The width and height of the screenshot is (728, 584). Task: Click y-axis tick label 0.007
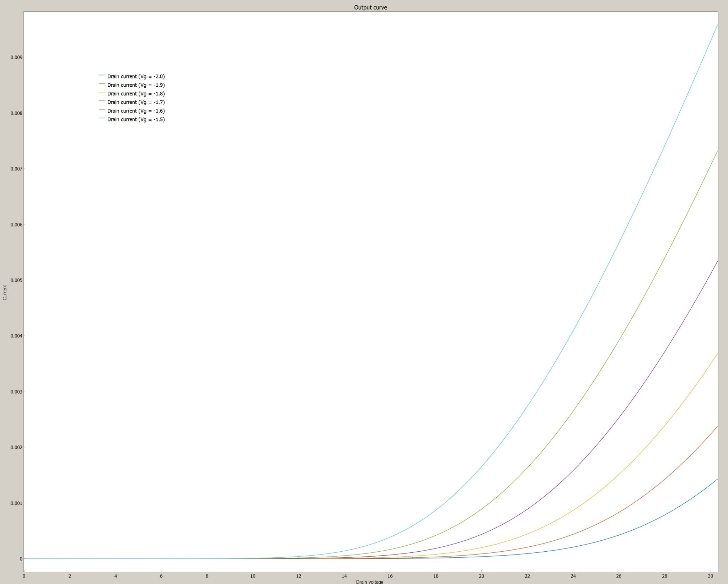click(16, 169)
